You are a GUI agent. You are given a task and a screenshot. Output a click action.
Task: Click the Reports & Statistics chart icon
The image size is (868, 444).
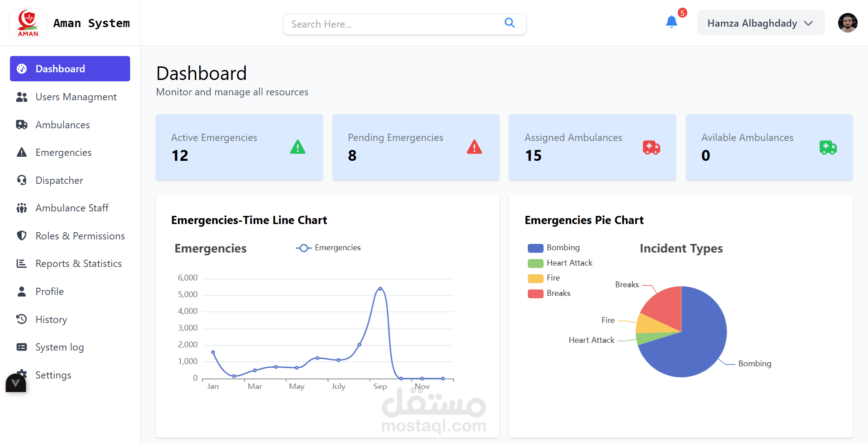tap(22, 263)
